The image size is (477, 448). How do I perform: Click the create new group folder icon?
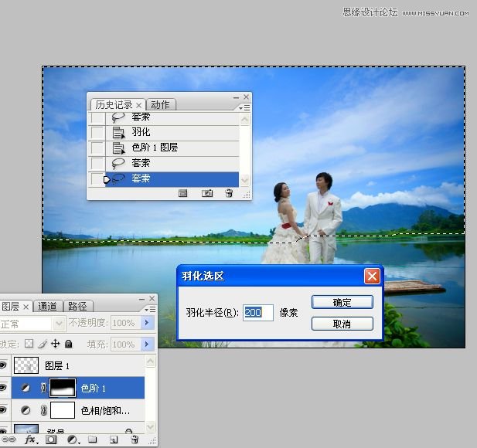pos(93,440)
